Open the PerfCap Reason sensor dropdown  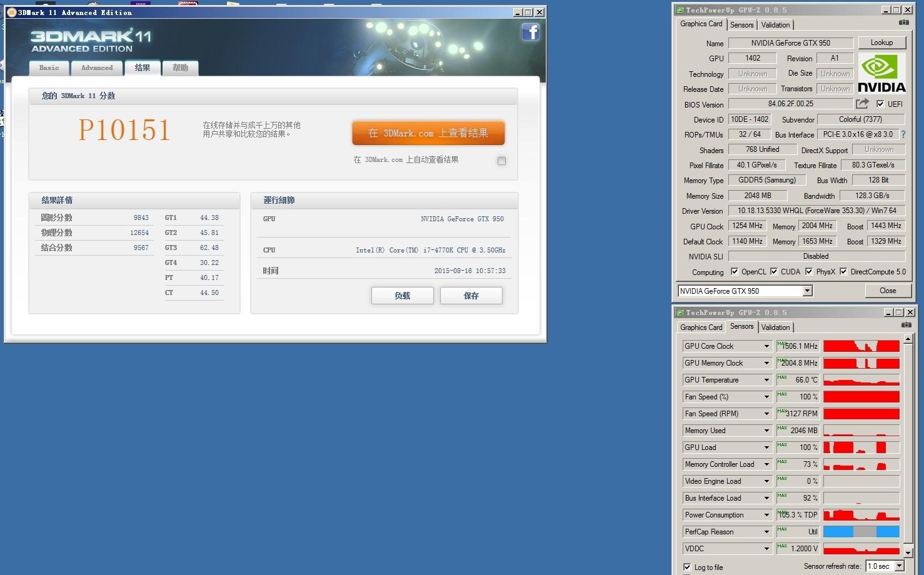(766, 532)
